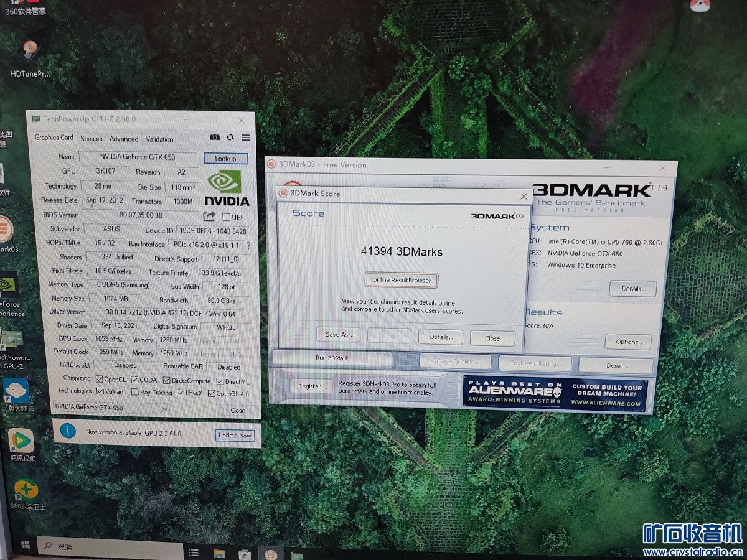Click Update Now for GPU-Z 2.61.0
This screenshot has height=560, width=747.
click(x=235, y=436)
